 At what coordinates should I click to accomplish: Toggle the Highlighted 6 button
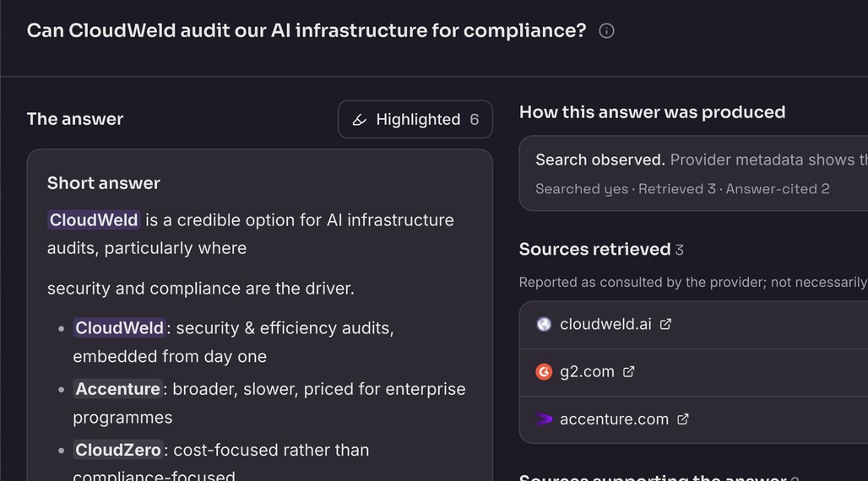click(x=415, y=119)
